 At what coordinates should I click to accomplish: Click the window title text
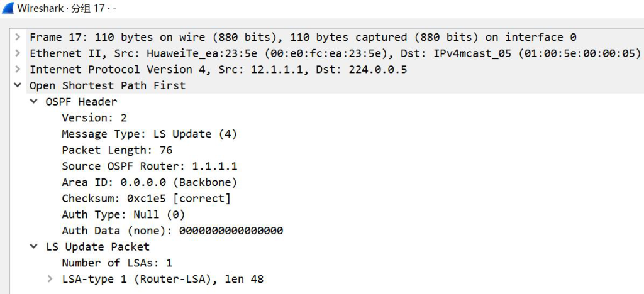point(67,9)
